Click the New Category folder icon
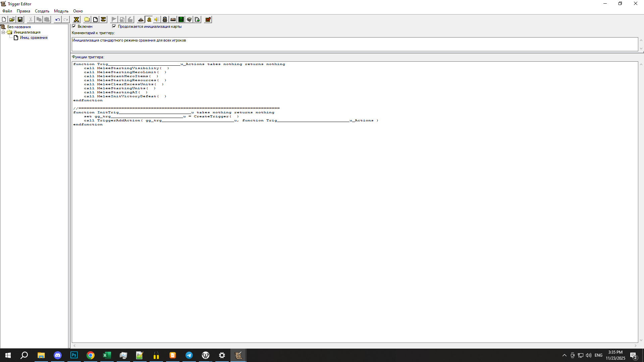The width and height of the screenshot is (644, 362). tap(87, 19)
